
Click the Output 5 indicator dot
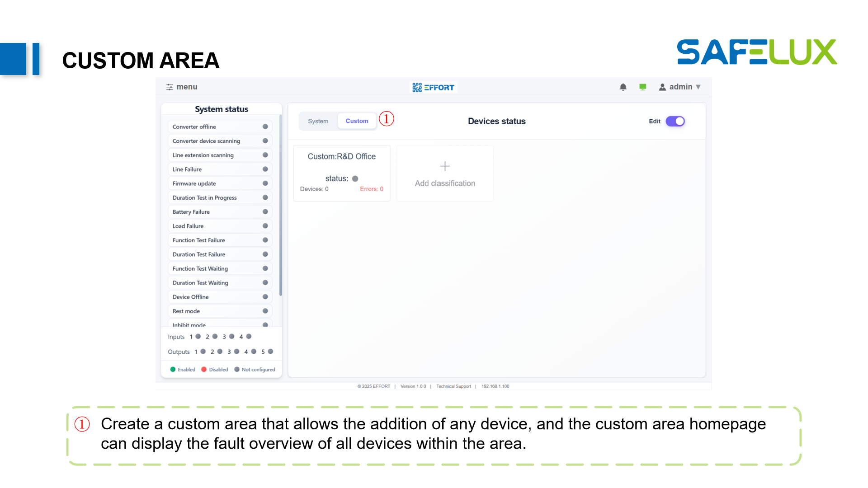pyautogui.click(x=270, y=352)
